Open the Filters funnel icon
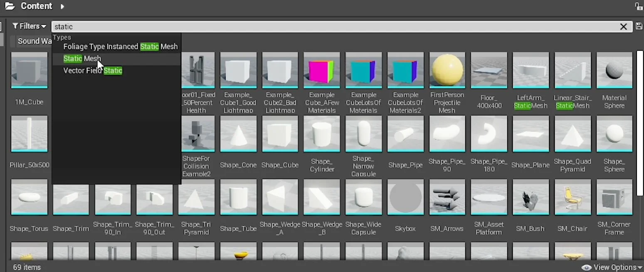This screenshot has height=272, width=644. [x=15, y=26]
